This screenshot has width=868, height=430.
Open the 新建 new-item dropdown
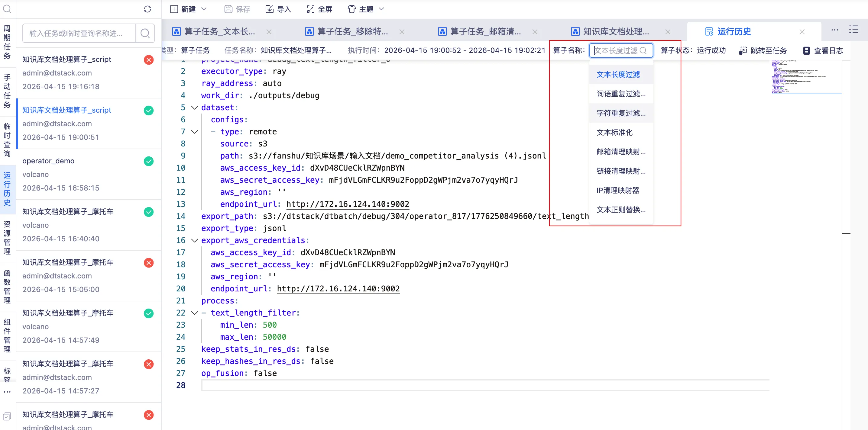pyautogui.click(x=188, y=9)
